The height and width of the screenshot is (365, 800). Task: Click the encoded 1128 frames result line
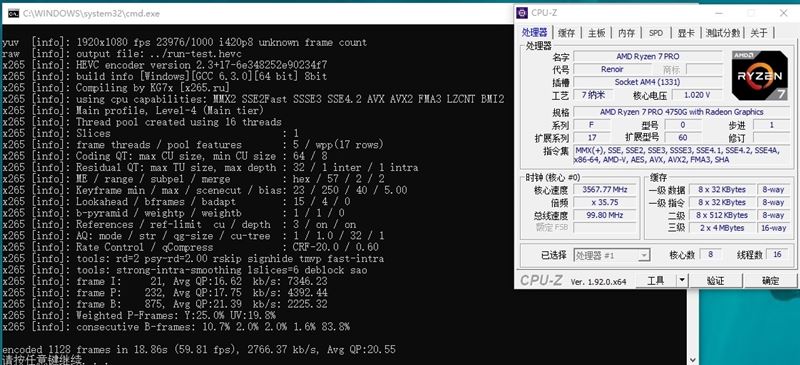pos(198,350)
